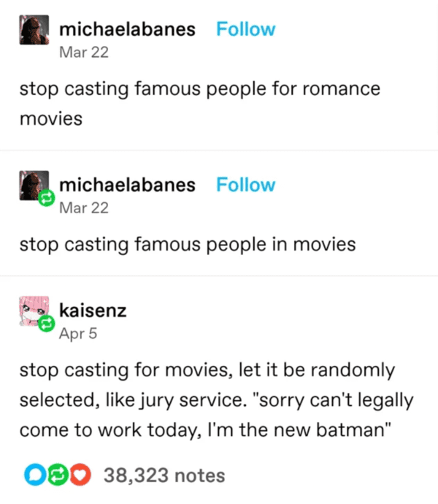Click reblog badge on second michaelabanes avatar
This screenshot has width=438, height=504.
(x=47, y=198)
